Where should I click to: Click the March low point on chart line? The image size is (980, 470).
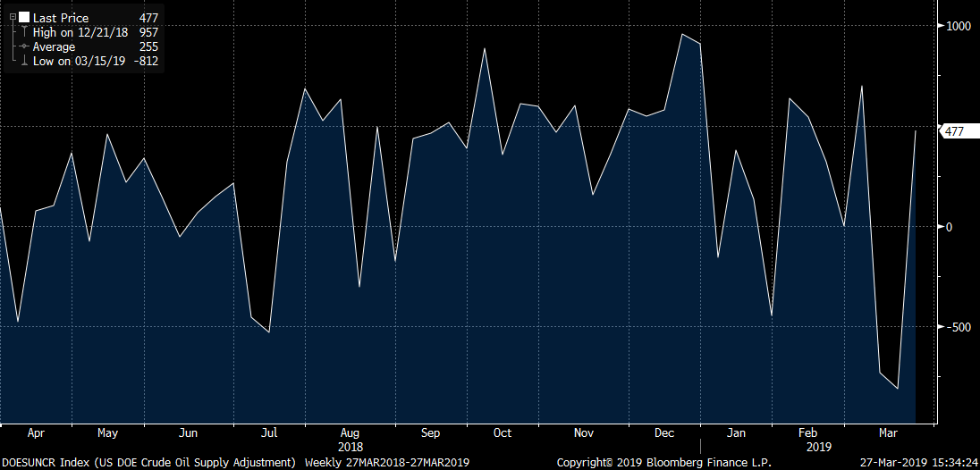898,389
